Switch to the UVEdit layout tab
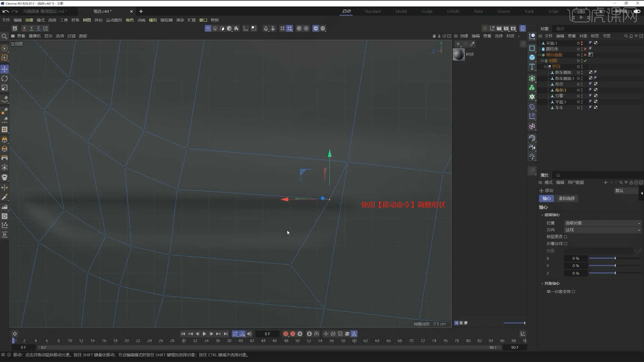The width and height of the screenshot is (644, 362). (x=453, y=11)
